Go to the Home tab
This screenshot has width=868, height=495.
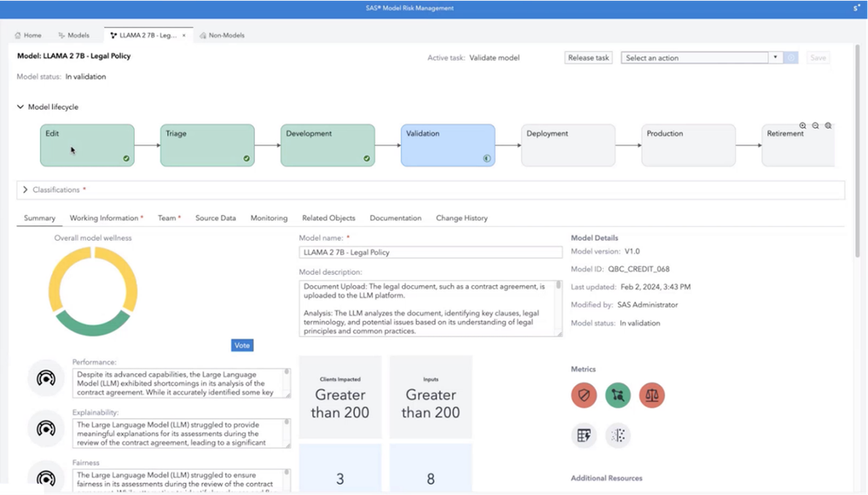pos(28,36)
